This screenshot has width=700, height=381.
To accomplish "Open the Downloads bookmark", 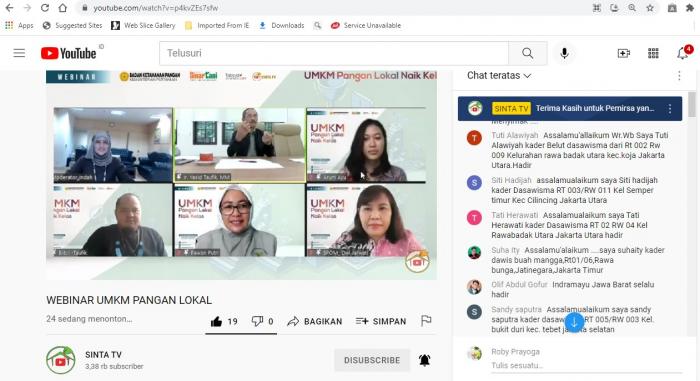I will point(282,25).
